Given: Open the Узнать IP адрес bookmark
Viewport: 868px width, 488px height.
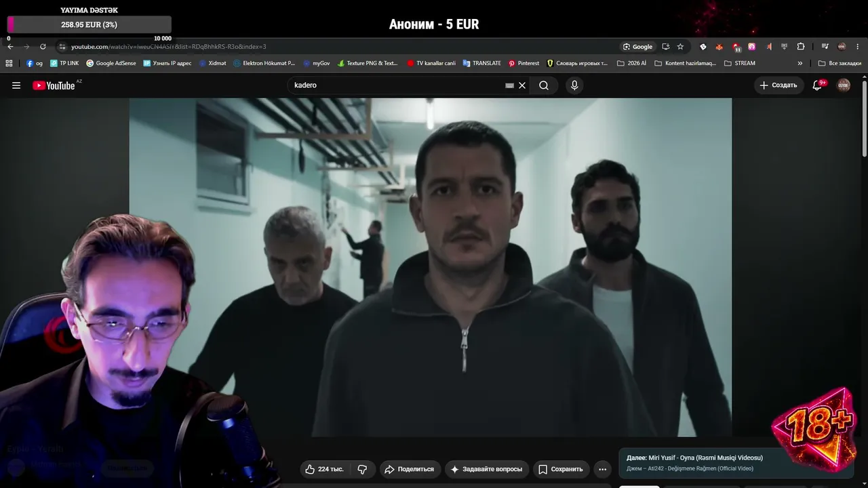Looking at the screenshot, I should (167, 63).
